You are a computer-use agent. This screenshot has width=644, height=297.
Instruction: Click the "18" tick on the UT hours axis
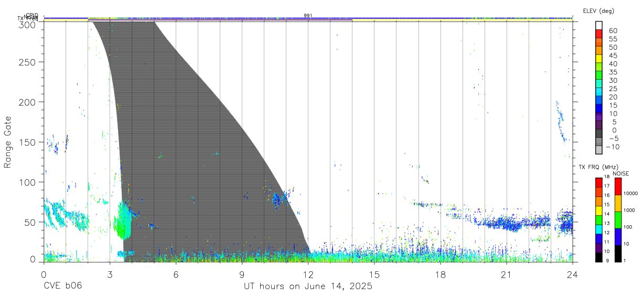(440, 274)
